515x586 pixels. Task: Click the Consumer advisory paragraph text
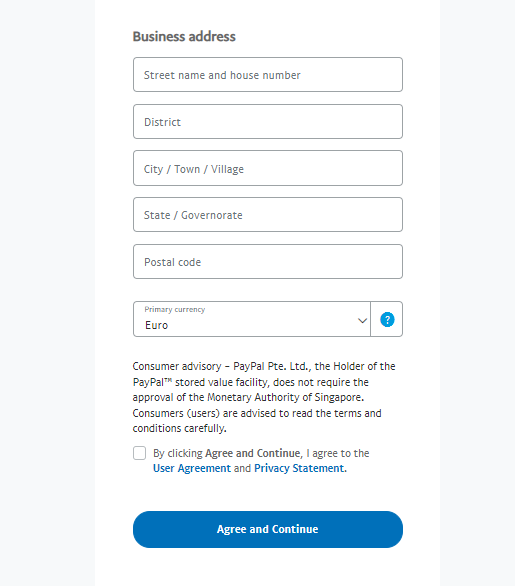(264, 397)
